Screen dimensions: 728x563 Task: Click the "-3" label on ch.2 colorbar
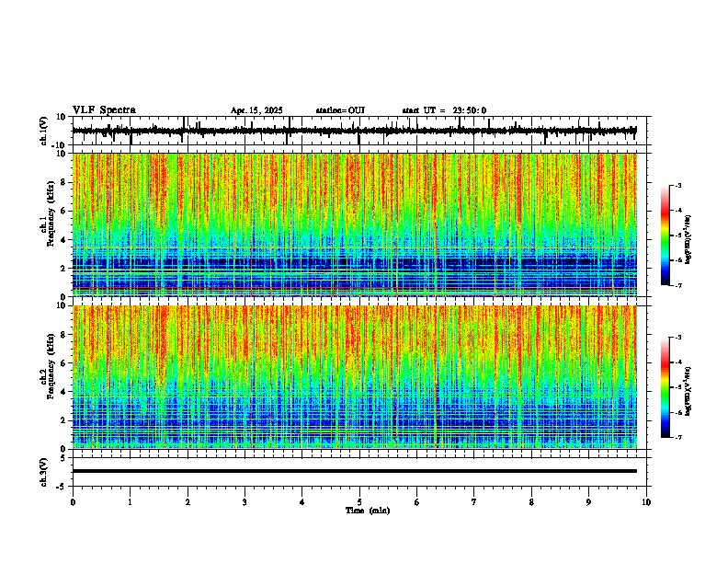(x=678, y=338)
